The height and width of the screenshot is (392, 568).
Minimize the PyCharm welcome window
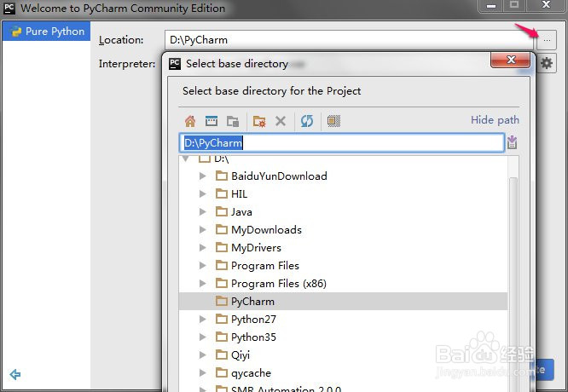(491, 5)
